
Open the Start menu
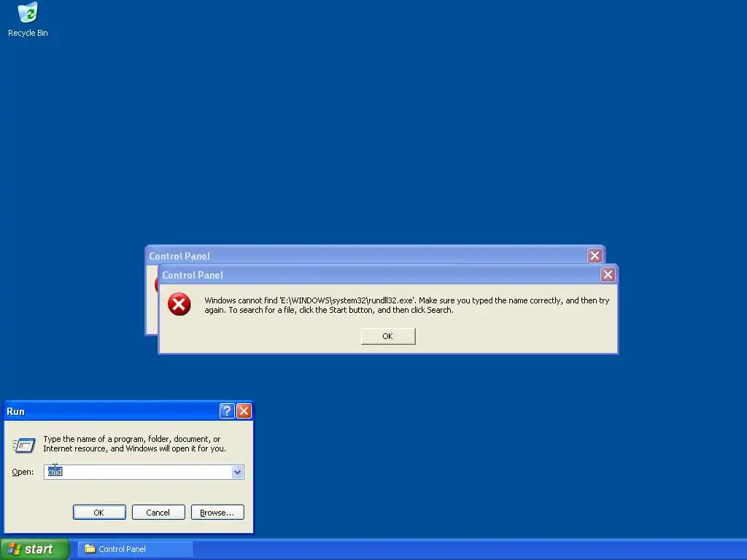point(34,549)
